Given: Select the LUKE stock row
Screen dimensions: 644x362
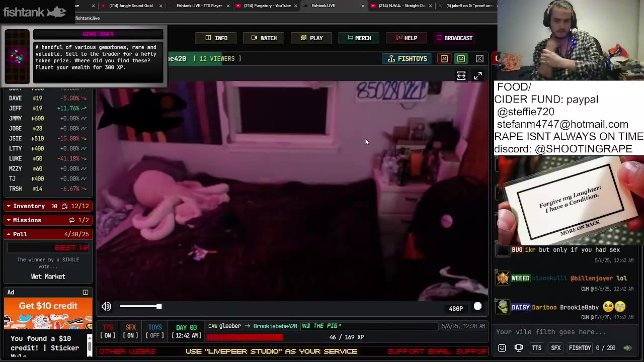Looking at the screenshot, I should (48, 158).
